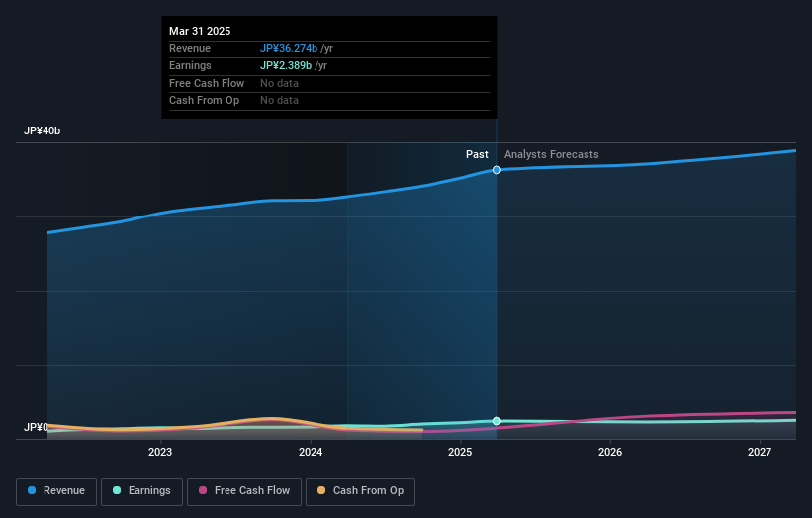Click the Past label on chart
Screen dimensions: 812x518
477,155
